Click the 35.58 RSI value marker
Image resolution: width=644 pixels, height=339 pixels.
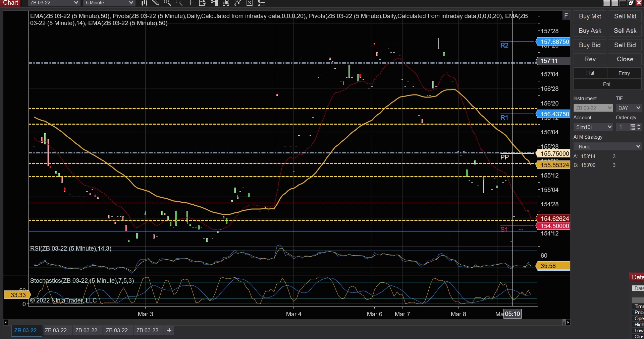pos(553,266)
